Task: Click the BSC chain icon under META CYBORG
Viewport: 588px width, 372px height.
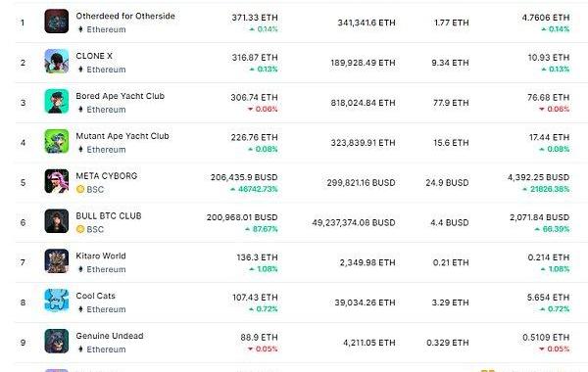Action: (x=80, y=189)
